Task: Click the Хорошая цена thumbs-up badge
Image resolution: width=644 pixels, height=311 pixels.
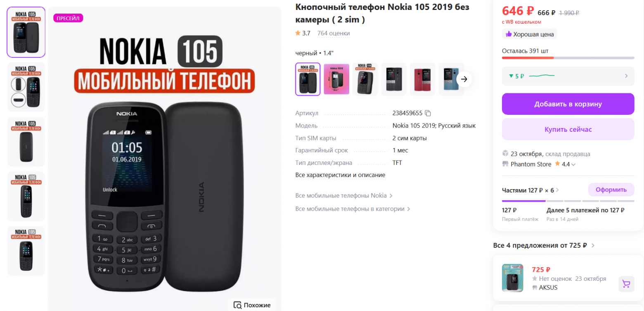Action: tap(530, 34)
